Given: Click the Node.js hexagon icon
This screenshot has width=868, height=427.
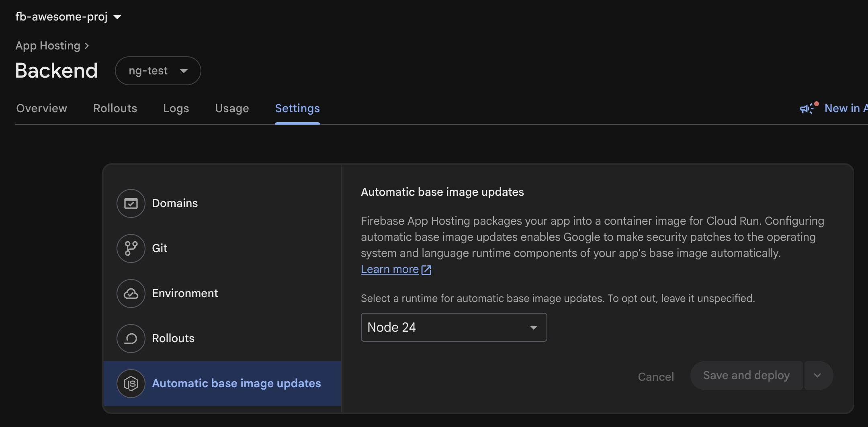Looking at the screenshot, I should [x=131, y=384].
